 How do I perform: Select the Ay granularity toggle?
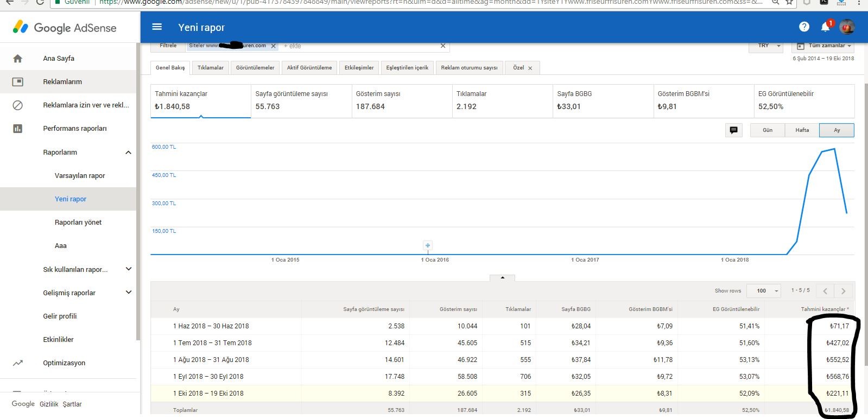point(837,130)
